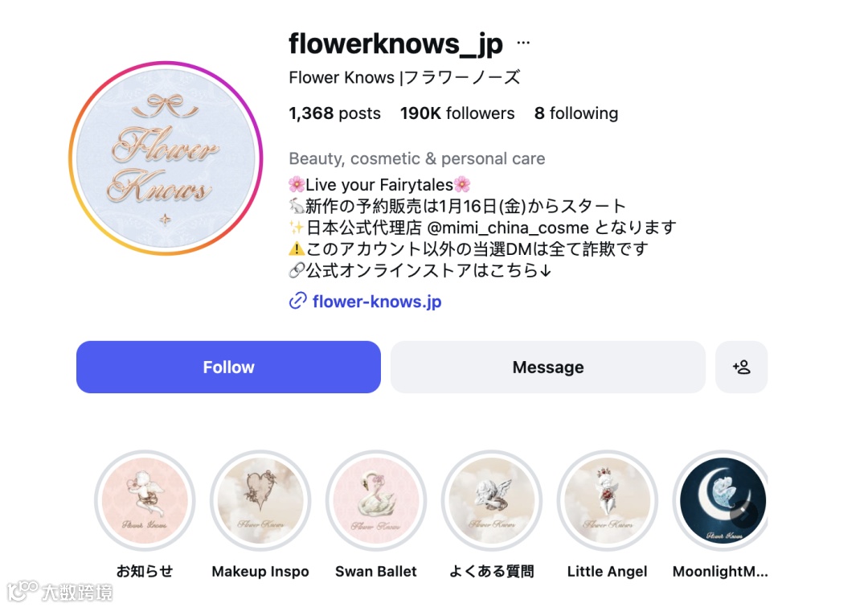Open the three-dot options menu beside username
The height and width of the screenshot is (608, 868).
click(x=523, y=43)
